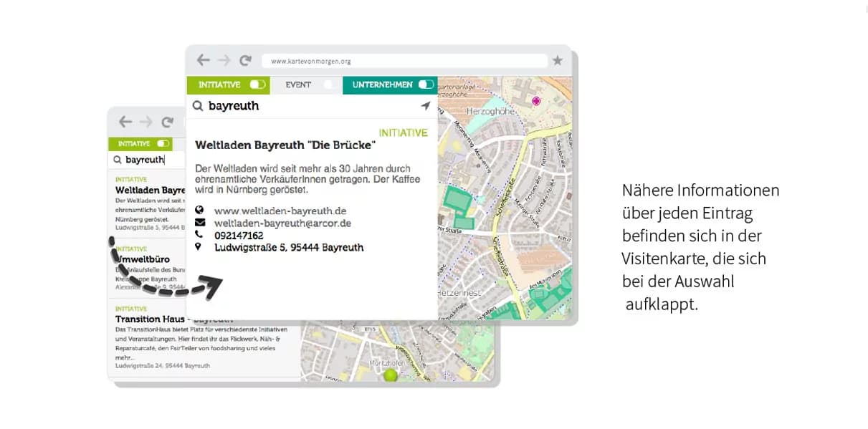This screenshot has width=868, height=429.
Task: Click phone number 092147162
Action: (239, 235)
